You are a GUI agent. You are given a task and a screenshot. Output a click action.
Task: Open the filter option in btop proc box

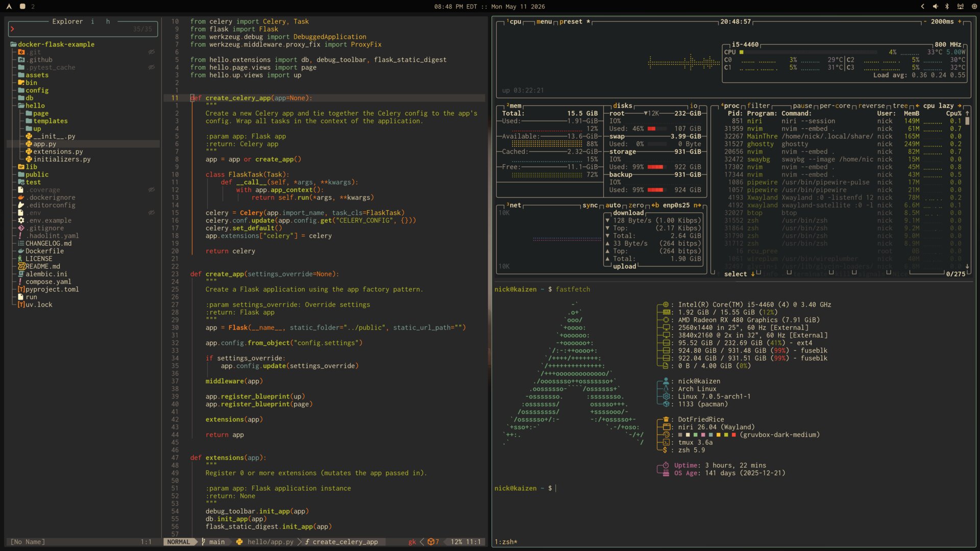[758, 106]
